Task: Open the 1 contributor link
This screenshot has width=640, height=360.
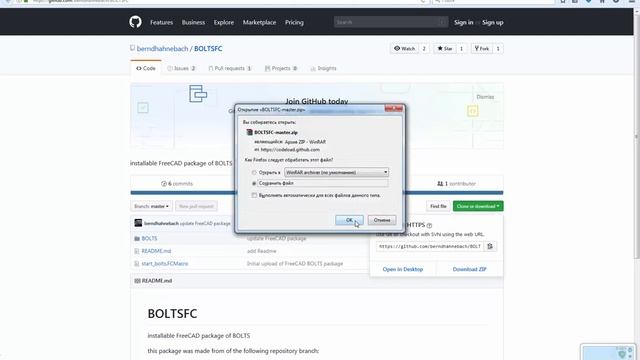Action: coord(456,184)
